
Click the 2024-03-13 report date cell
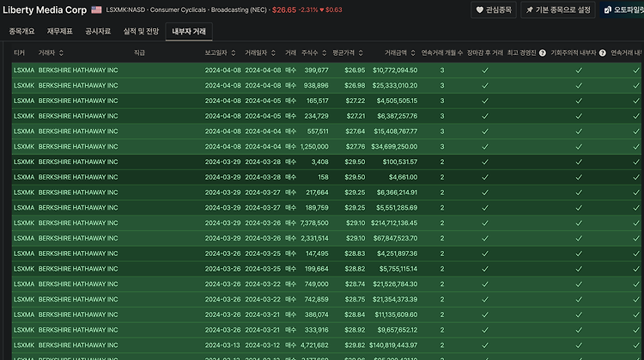[222, 345]
